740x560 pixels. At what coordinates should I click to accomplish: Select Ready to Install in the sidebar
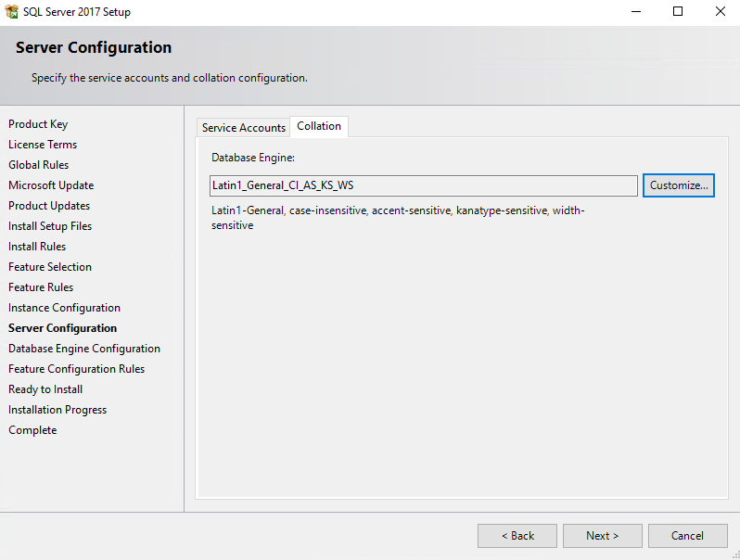pos(45,389)
